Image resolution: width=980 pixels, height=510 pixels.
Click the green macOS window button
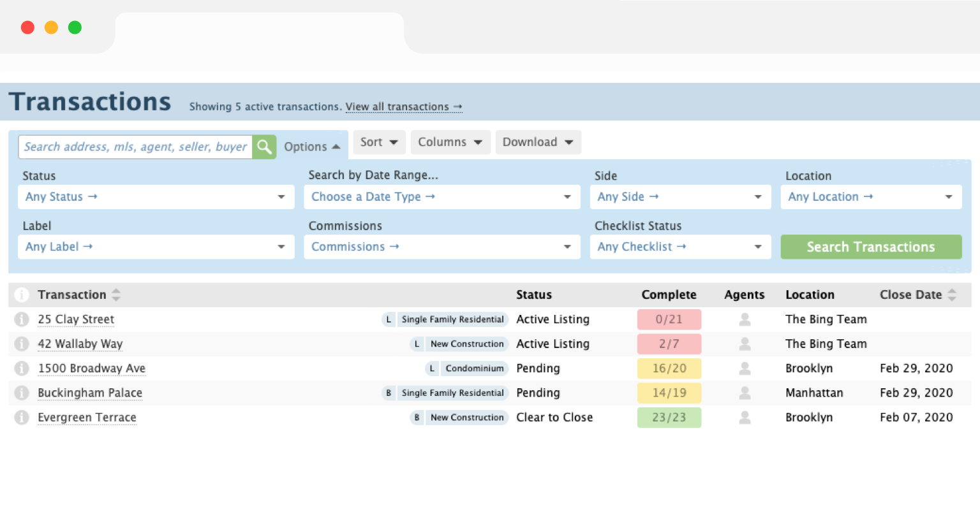(75, 27)
